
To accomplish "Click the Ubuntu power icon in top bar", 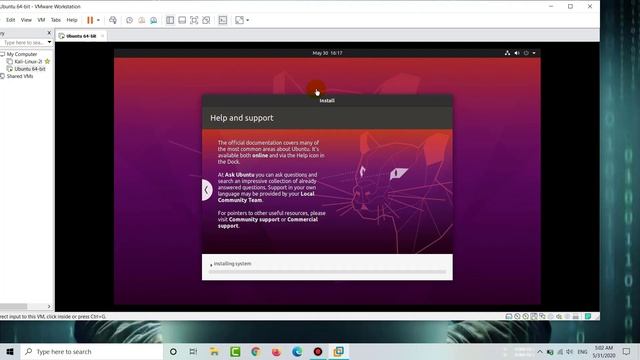I will point(526,53).
